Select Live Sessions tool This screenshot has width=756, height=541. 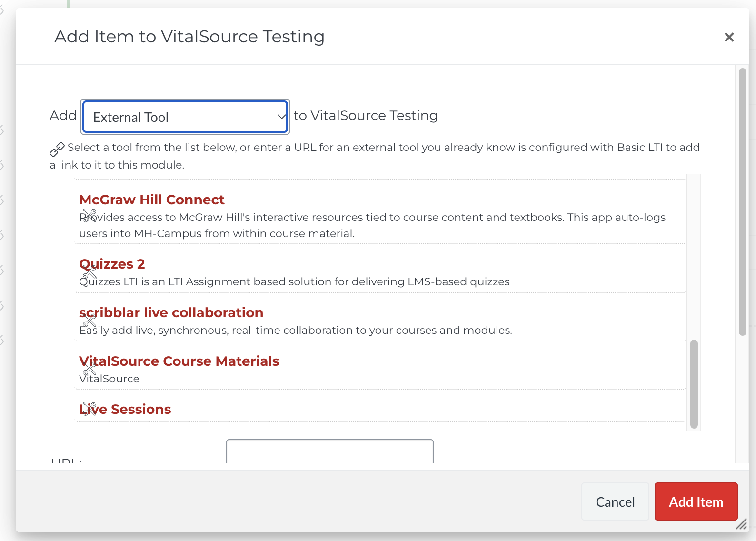click(x=125, y=409)
